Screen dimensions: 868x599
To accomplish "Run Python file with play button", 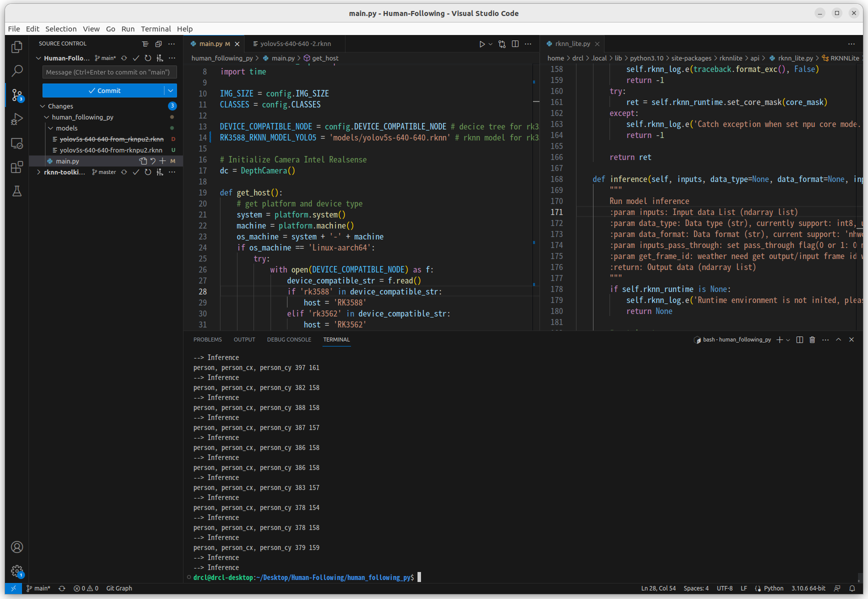I will (x=482, y=44).
